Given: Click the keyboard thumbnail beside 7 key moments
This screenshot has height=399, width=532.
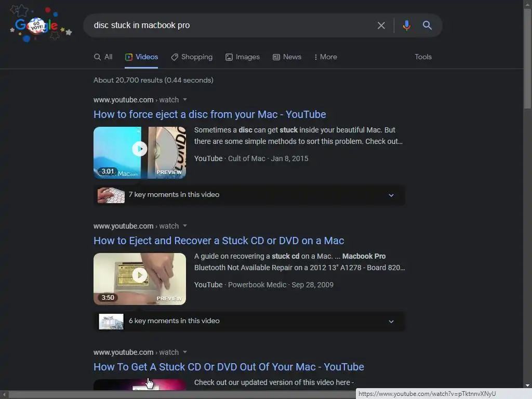Looking at the screenshot, I should 111,195.
